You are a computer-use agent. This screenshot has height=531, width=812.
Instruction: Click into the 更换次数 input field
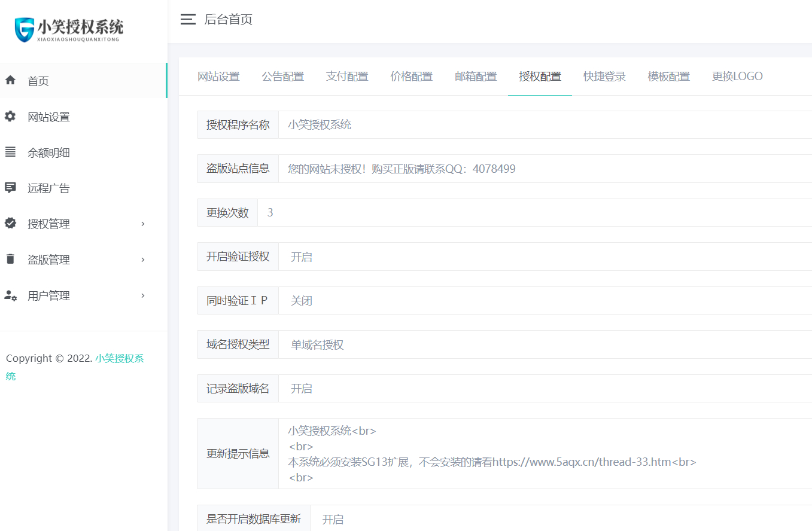tap(534, 212)
